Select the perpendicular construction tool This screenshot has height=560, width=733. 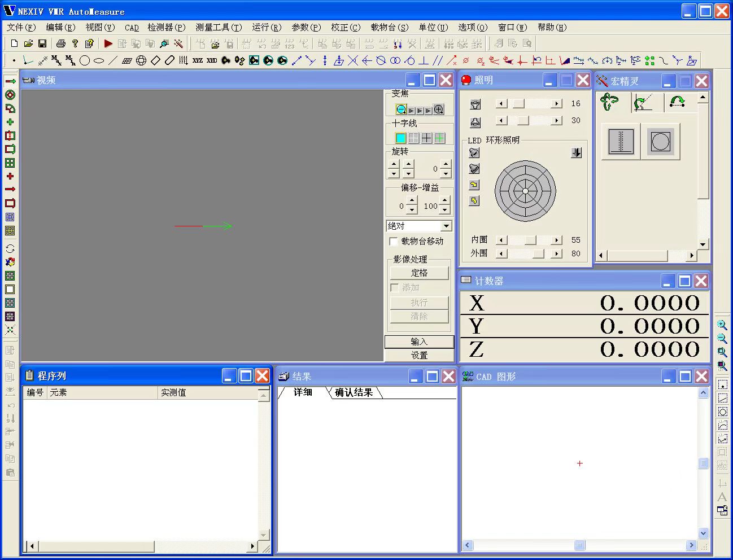click(x=424, y=60)
